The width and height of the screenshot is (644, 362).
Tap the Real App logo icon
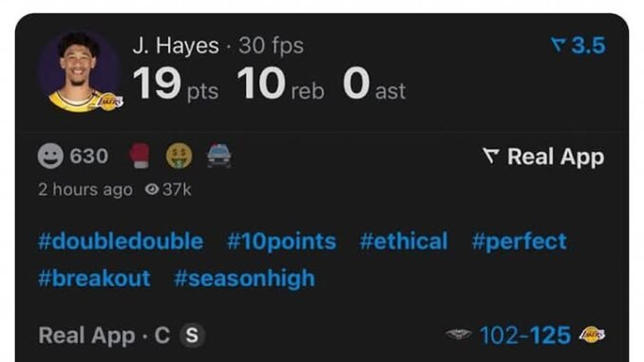tap(491, 156)
